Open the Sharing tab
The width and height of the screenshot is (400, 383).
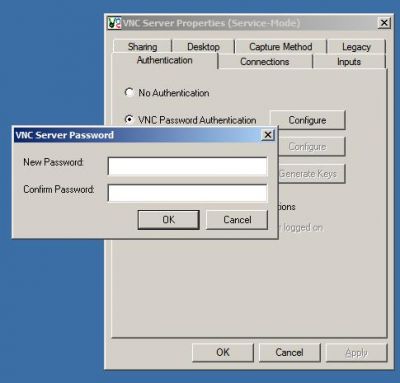point(142,47)
